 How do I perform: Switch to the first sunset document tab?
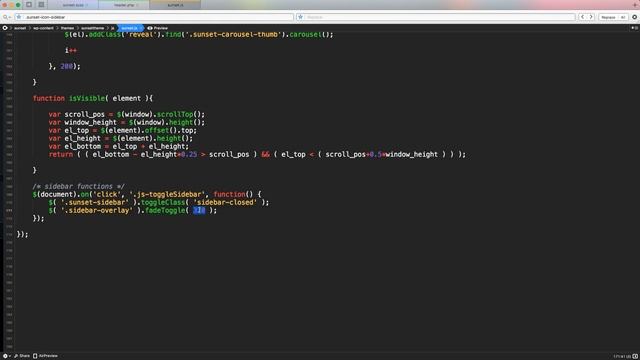[x=73, y=5]
